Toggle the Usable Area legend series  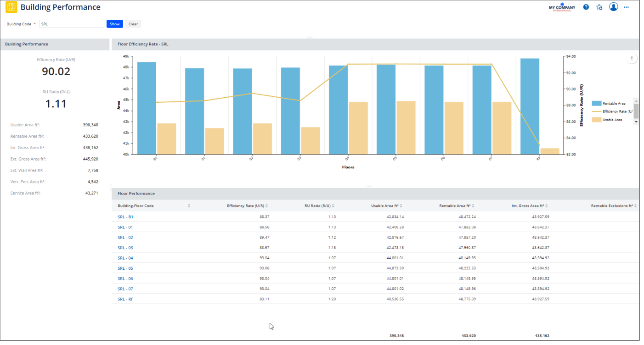pyautogui.click(x=611, y=120)
